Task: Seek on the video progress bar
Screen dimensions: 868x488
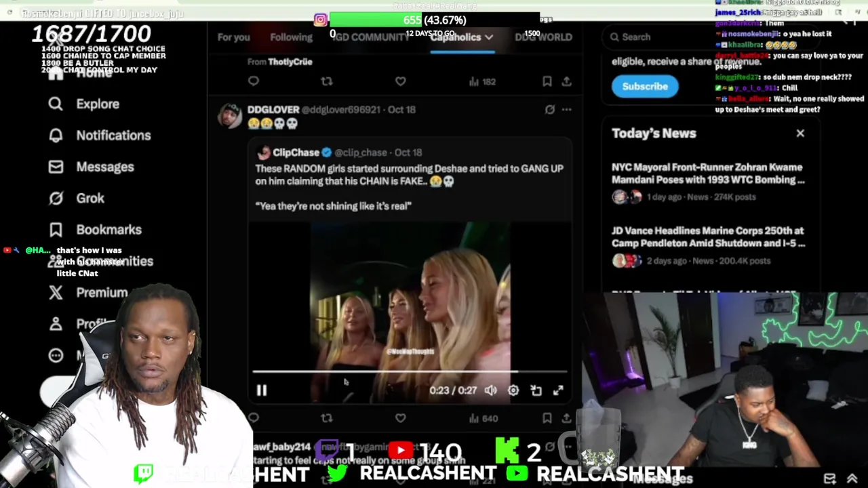Action: 410,371
